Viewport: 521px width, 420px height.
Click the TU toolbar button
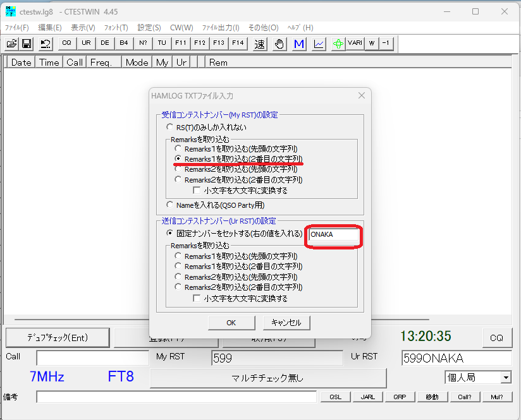162,43
